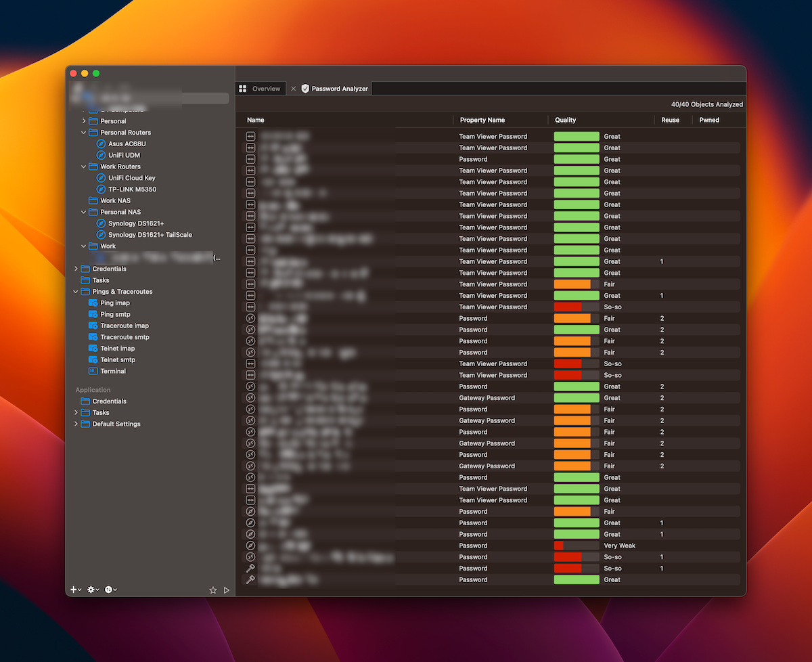The width and height of the screenshot is (812, 662).
Task: Expand the Tasks folder under Application
Action: point(76,412)
